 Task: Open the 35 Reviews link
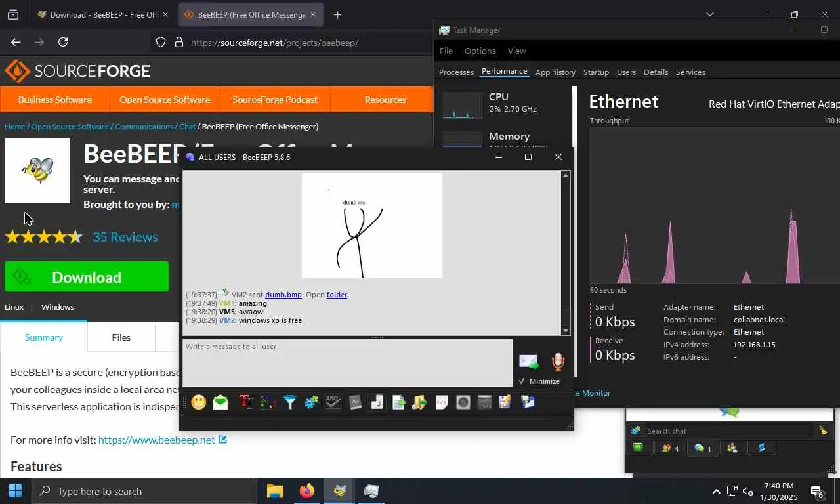point(125,237)
